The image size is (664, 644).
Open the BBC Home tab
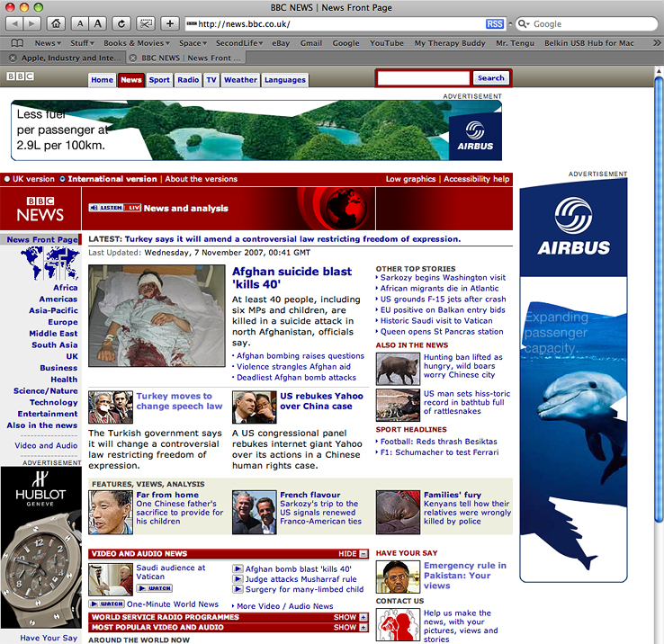tap(102, 79)
